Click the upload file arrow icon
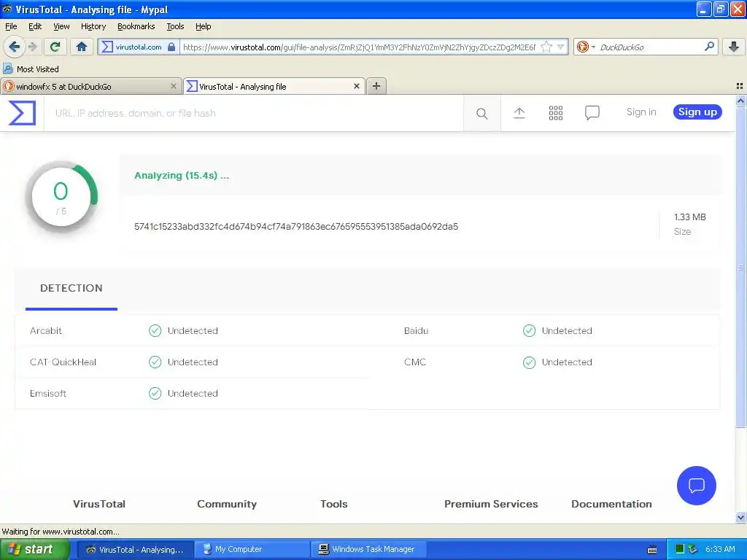 pos(519,113)
